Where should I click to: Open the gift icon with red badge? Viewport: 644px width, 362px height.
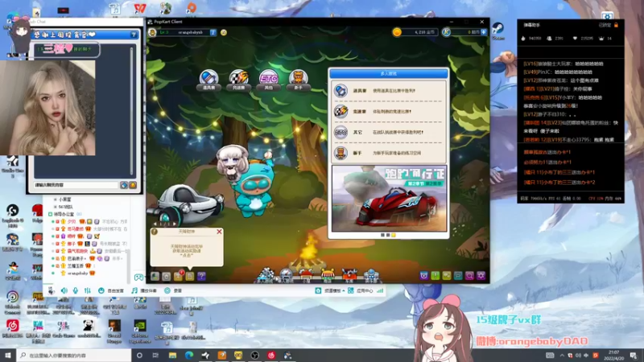tap(178, 276)
